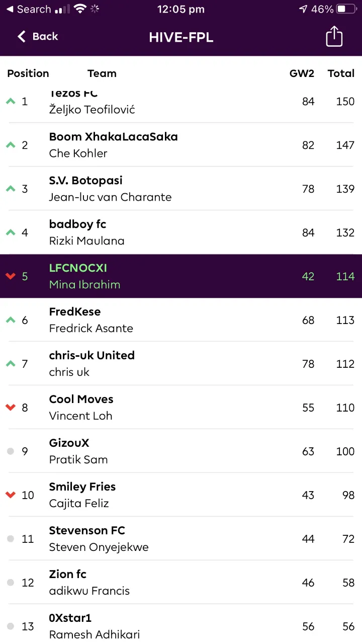Open Zion fc team row
362x644 pixels.
[x=181, y=583]
